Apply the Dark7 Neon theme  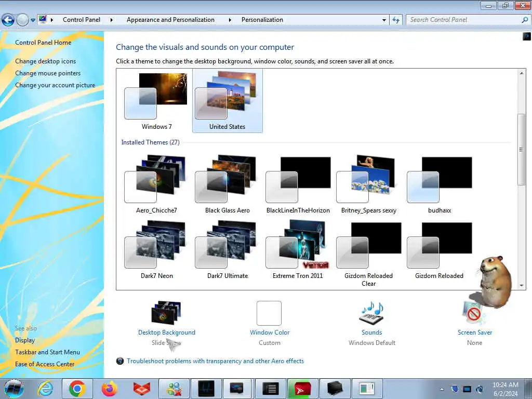pos(156,250)
